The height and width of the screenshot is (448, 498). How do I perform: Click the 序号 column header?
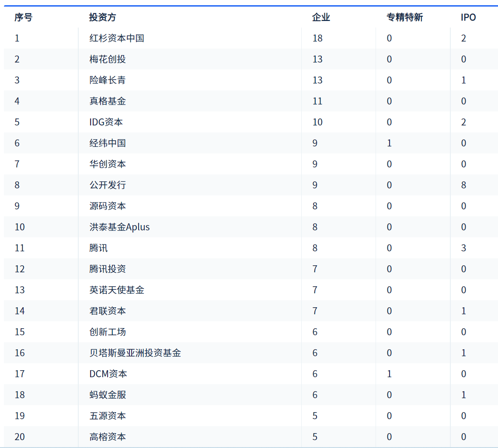pyautogui.click(x=23, y=17)
